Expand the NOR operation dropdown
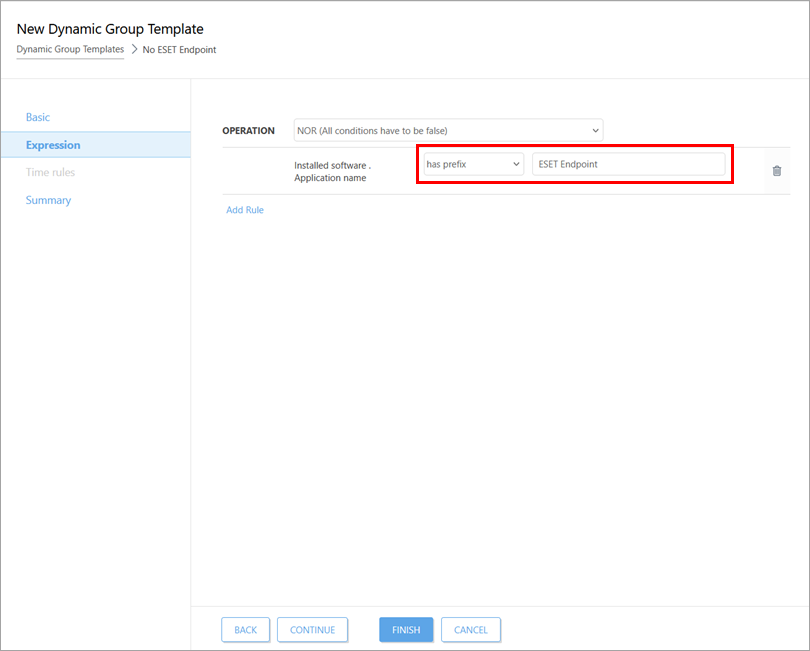 [x=448, y=131]
